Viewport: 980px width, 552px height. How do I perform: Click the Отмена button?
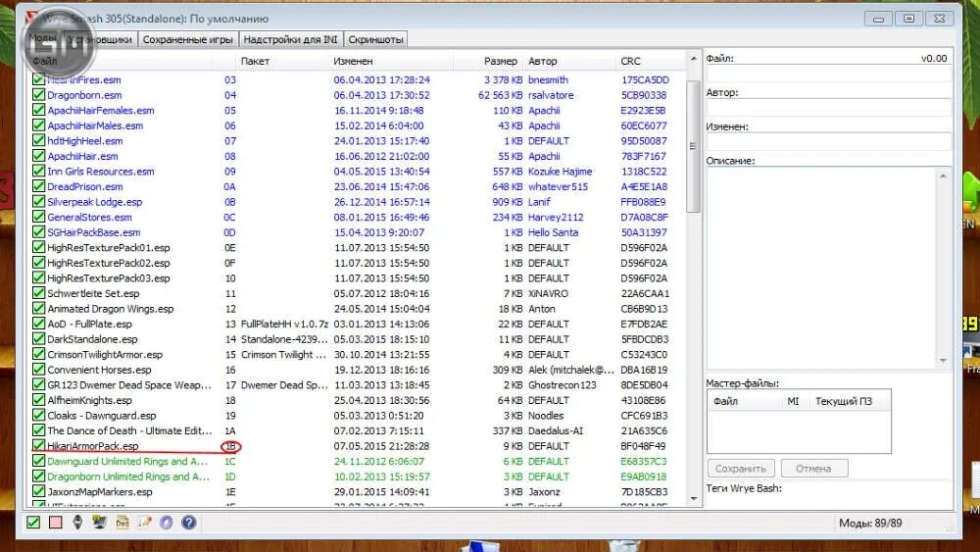point(813,469)
